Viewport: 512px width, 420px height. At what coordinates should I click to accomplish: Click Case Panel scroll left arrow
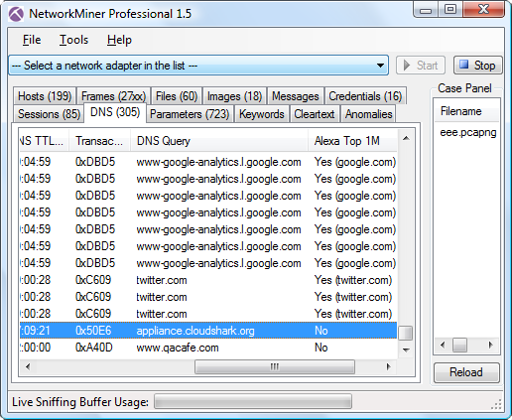(x=443, y=345)
